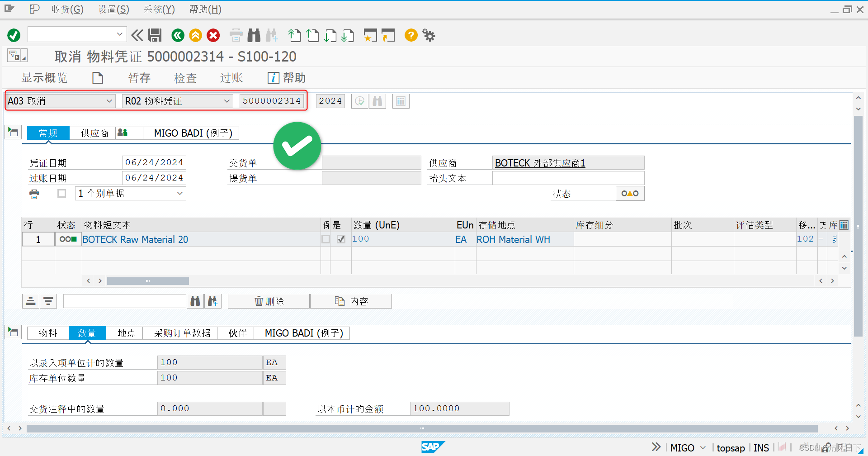868x456 pixels.
Task: Click the table settings icon in column header
Action: 844,225
